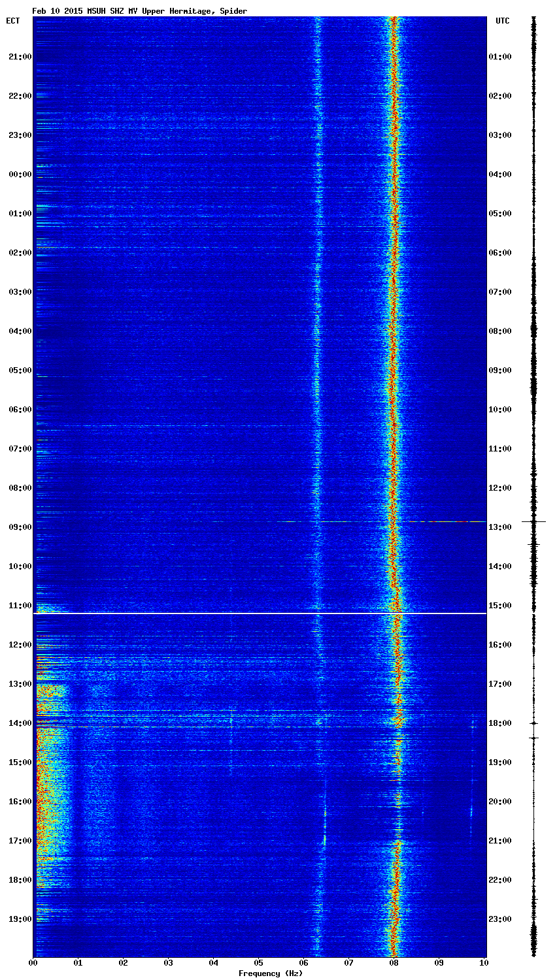
Task: Click frequency tick label "02"
Action: pos(123,963)
